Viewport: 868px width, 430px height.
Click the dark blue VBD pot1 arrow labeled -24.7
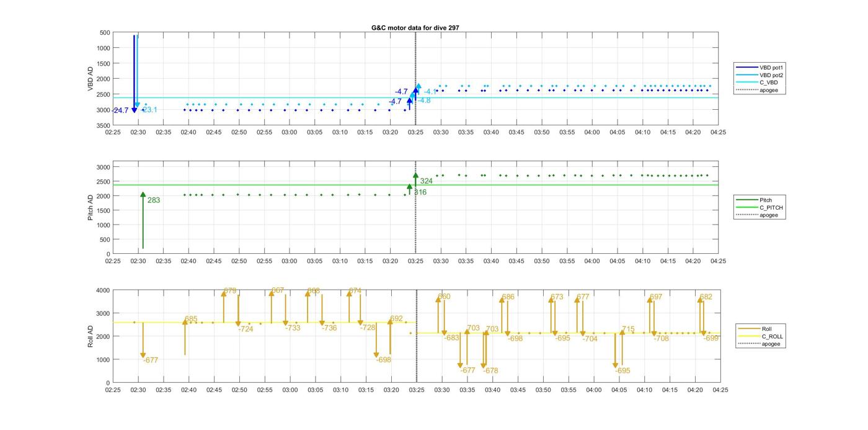point(134,74)
